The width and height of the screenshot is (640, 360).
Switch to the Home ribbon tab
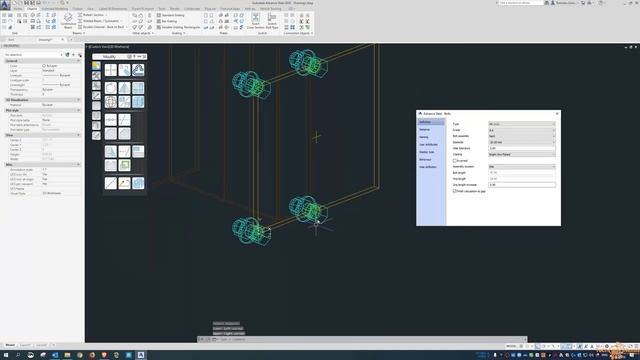[x=18, y=9]
